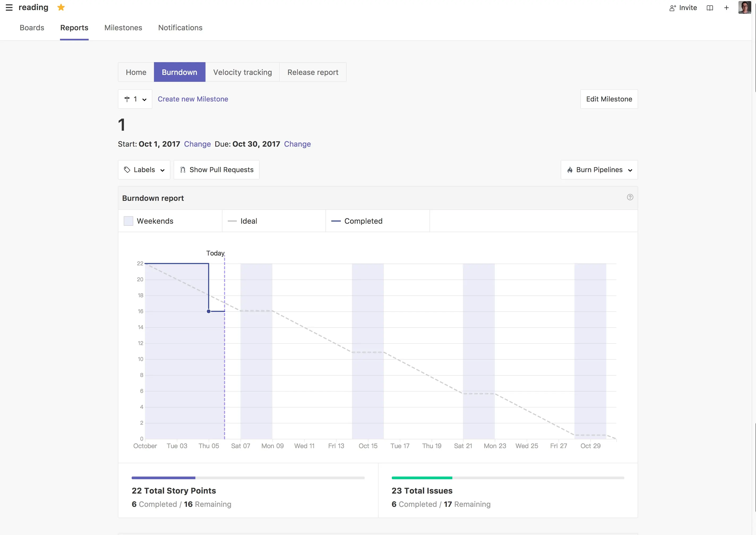Click the milestone signpost icon
Image resolution: width=756 pixels, height=535 pixels.
point(127,99)
